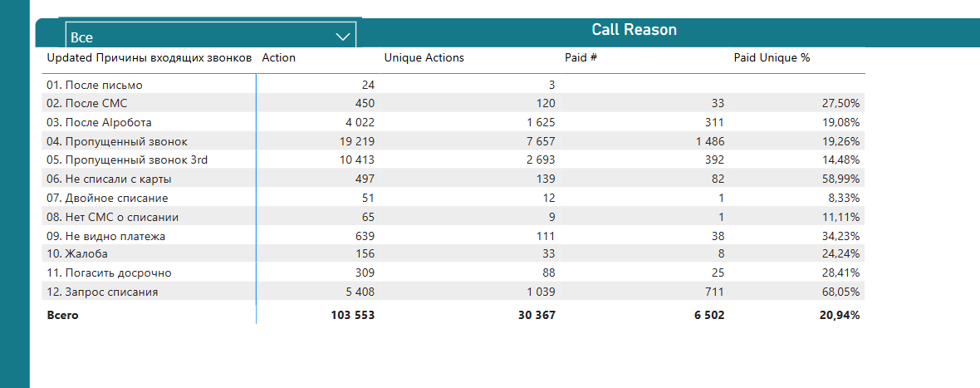Click the Updated Причины входящих звонков header
The image size is (980, 388).
click(149, 58)
